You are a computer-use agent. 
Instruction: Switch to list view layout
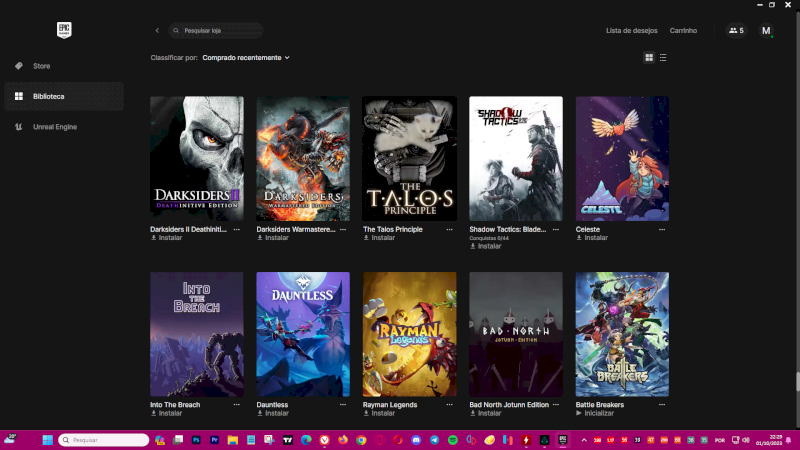point(663,58)
